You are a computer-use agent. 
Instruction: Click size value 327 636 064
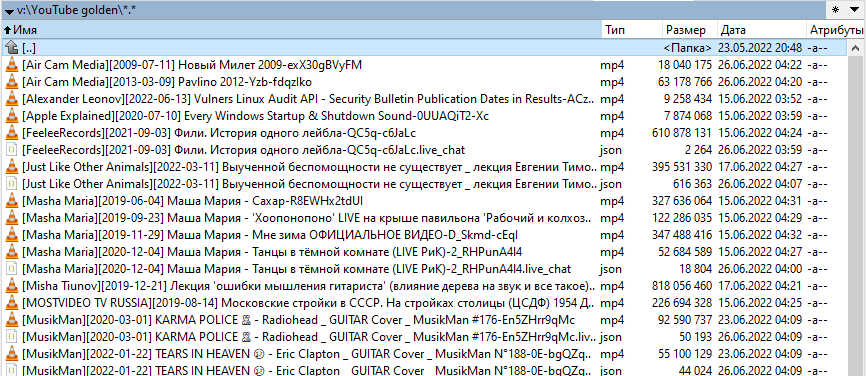point(682,201)
